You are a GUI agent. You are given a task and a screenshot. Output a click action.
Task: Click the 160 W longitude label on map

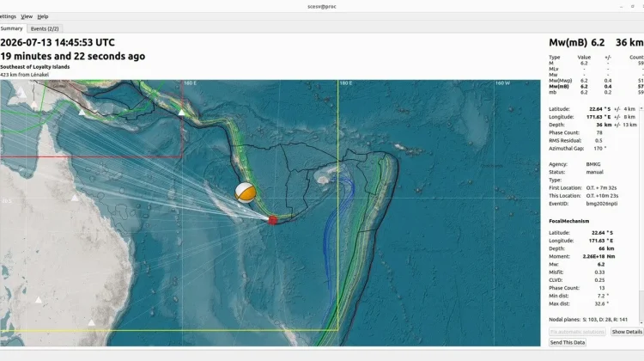tap(502, 83)
